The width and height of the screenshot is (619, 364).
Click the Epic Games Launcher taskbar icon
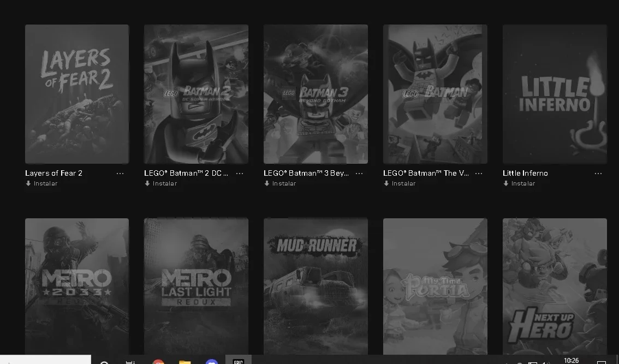238,360
